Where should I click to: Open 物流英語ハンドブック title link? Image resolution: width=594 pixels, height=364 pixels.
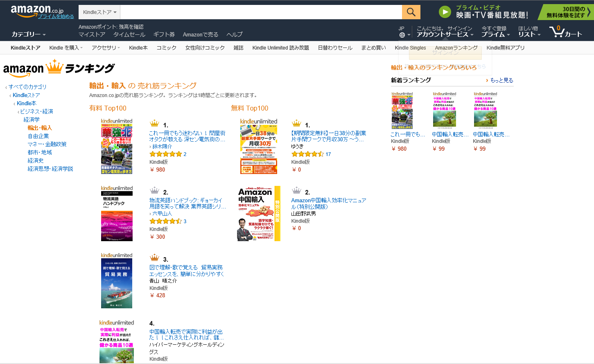coord(188,203)
